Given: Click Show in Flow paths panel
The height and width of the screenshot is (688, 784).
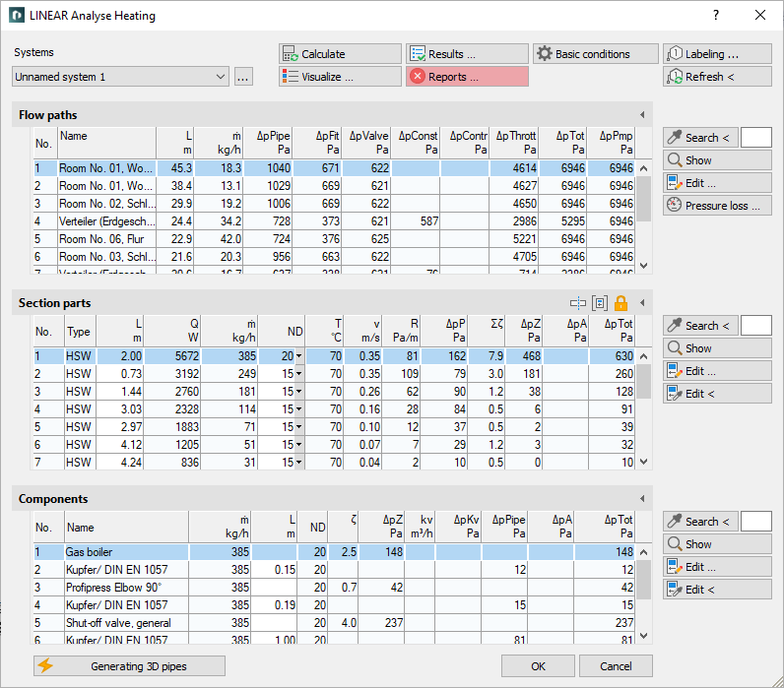Looking at the screenshot, I should (717, 160).
